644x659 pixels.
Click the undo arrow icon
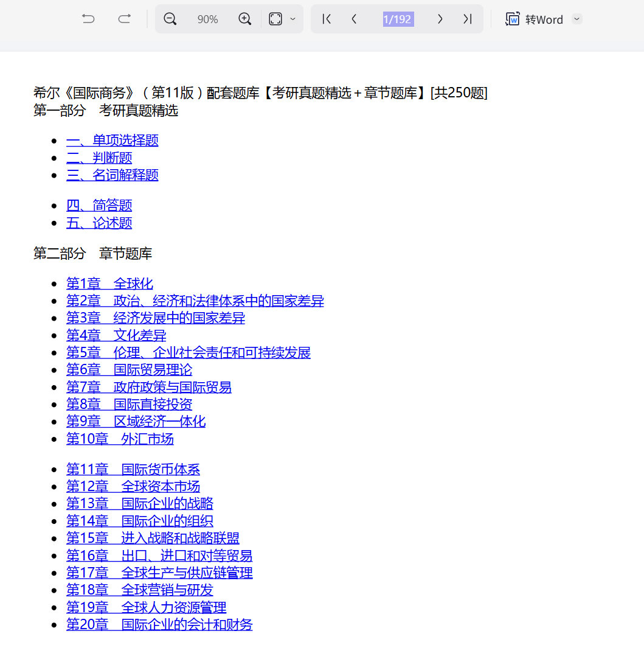point(88,19)
